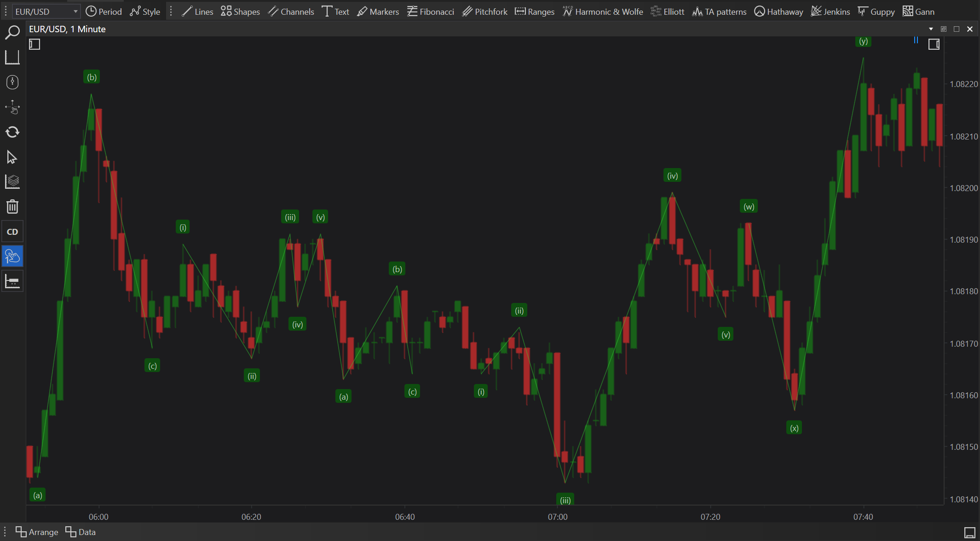The width and height of the screenshot is (980, 541).
Task: Click the Data button
Action: coord(81,532)
